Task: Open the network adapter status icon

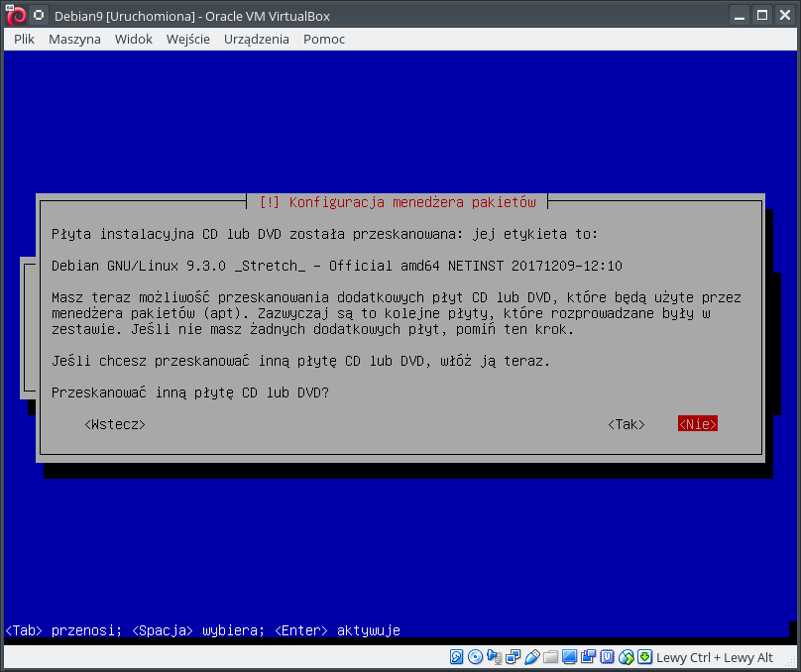Action: pyautogui.click(x=514, y=657)
